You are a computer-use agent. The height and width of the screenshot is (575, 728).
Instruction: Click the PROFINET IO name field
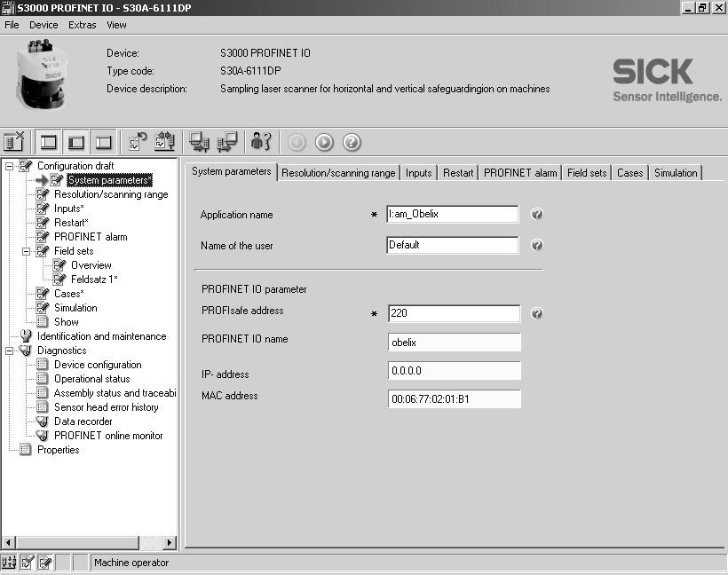pos(454,342)
